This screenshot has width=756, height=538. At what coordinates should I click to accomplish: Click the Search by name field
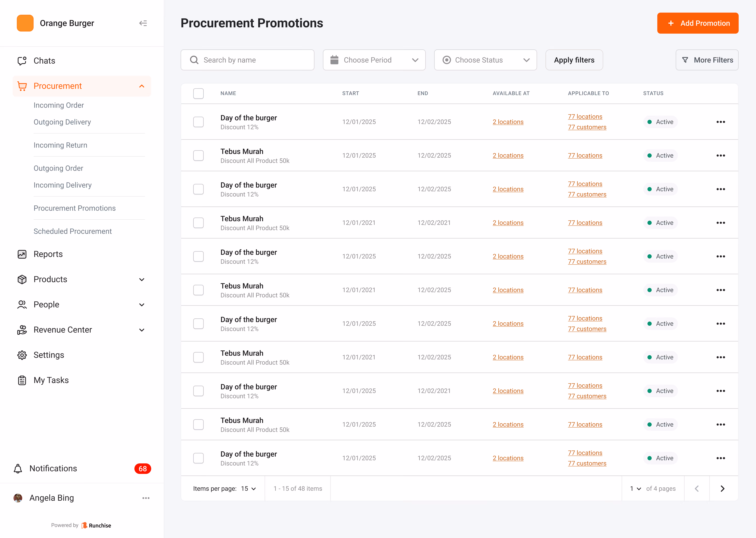[247, 60]
